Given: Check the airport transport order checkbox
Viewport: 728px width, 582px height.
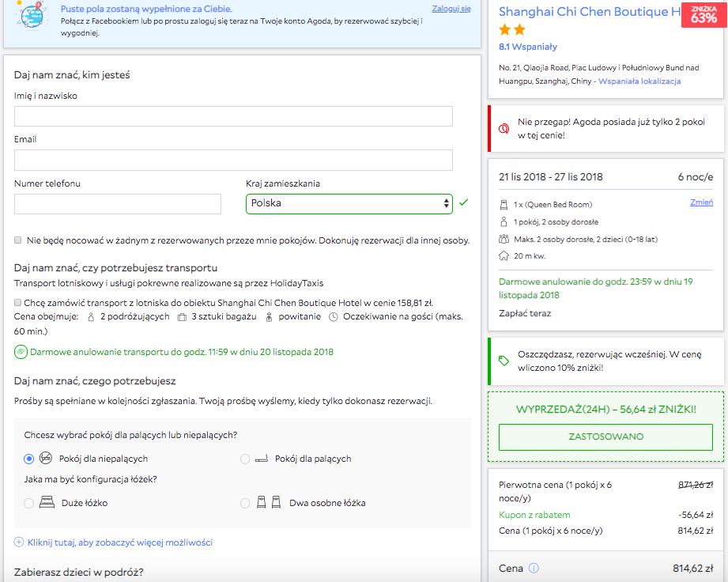Looking at the screenshot, I should point(17,303).
